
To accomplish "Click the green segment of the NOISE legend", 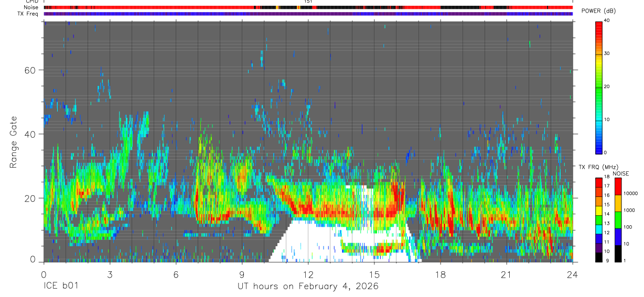I will pyautogui.click(x=618, y=220).
